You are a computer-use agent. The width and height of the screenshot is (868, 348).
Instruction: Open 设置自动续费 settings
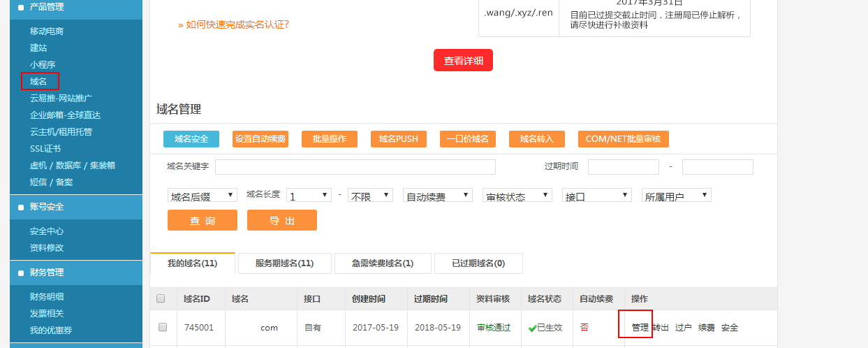[260, 139]
